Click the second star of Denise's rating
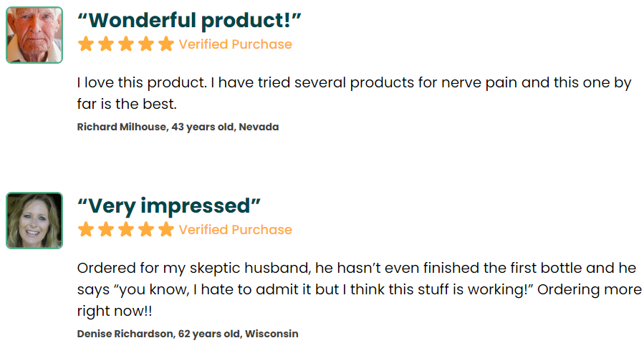 point(106,229)
